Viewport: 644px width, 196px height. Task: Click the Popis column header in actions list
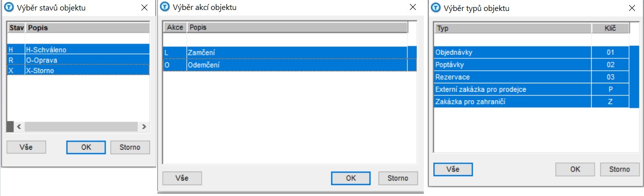click(x=297, y=27)
